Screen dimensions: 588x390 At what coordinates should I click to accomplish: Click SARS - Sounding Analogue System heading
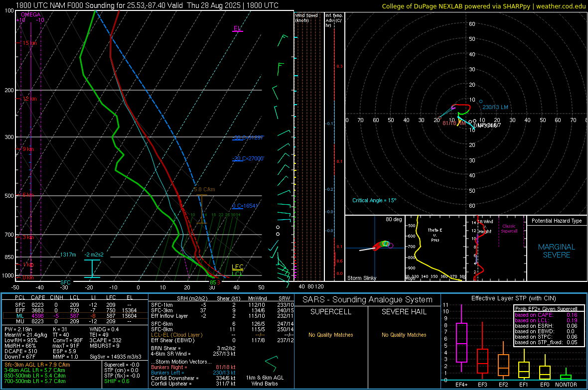[x=368, y=300]
